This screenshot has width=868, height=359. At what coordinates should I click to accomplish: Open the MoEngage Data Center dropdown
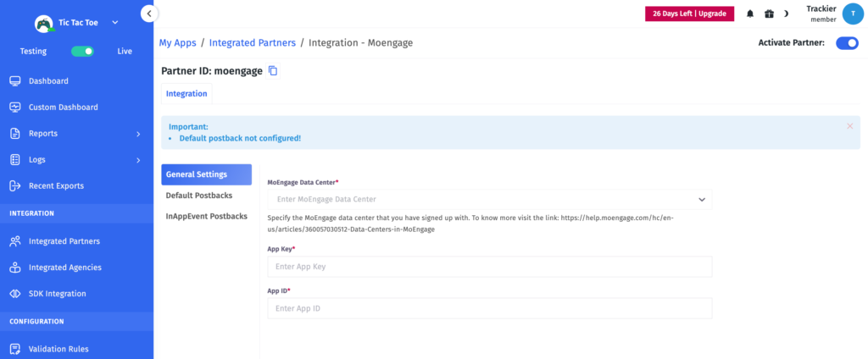pos(490,199)
